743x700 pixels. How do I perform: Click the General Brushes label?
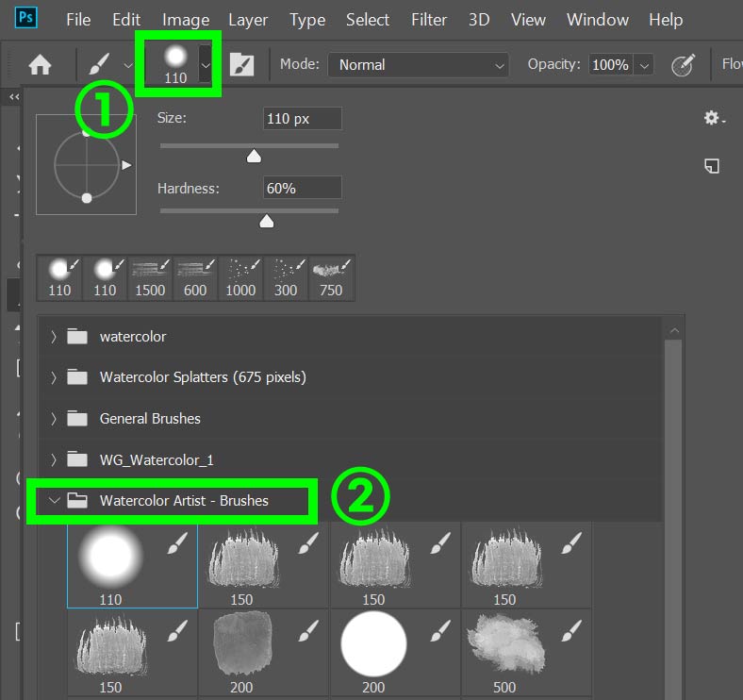150,419
